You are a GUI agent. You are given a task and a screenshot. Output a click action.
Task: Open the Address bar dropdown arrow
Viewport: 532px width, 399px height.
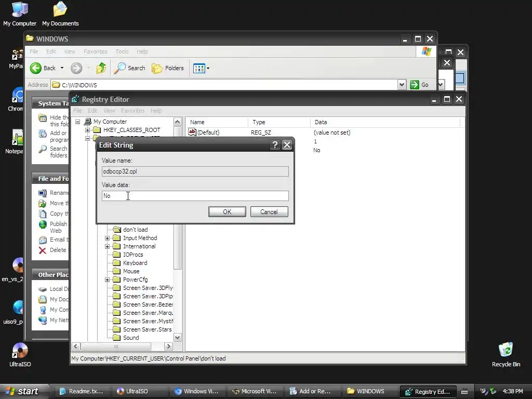[402, 85]
